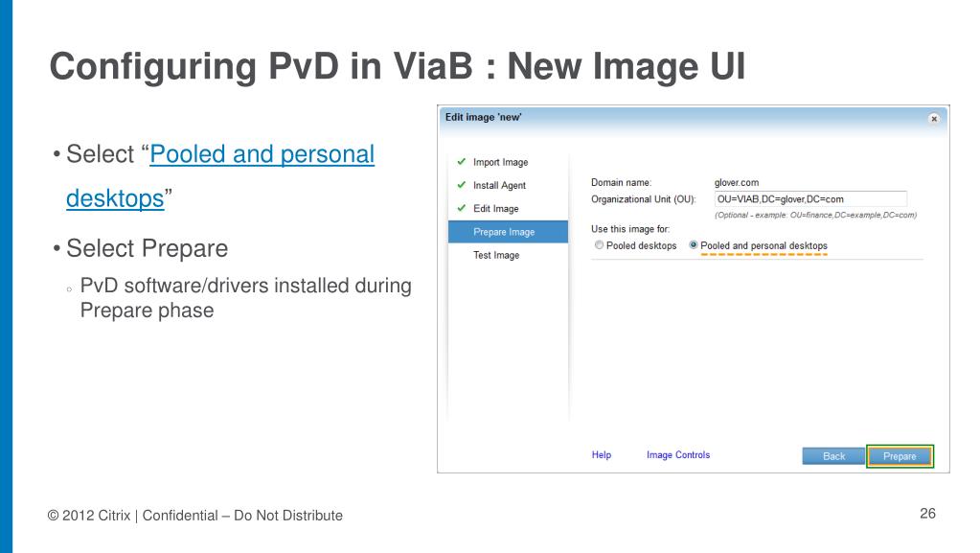Close the Edit image 'new' dialog

[934, 119]
